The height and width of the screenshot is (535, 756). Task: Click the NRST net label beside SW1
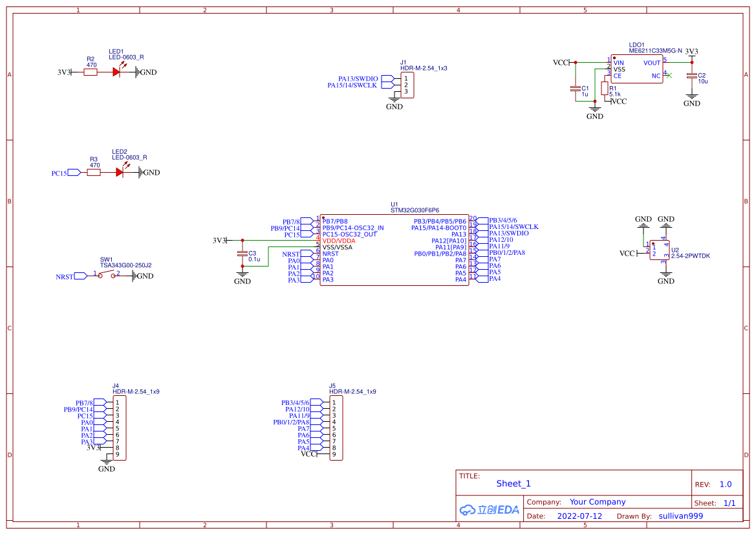pyautogui.click(x=66, y=276)
